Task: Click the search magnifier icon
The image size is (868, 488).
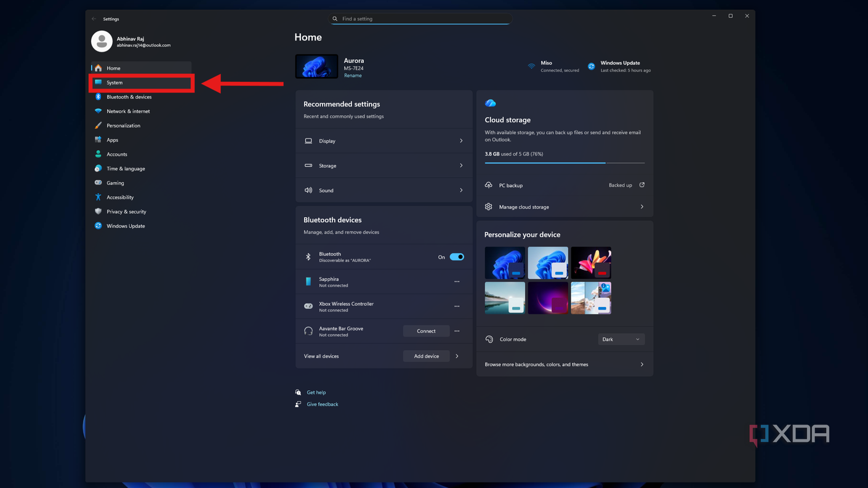Action: pos(335,18)
